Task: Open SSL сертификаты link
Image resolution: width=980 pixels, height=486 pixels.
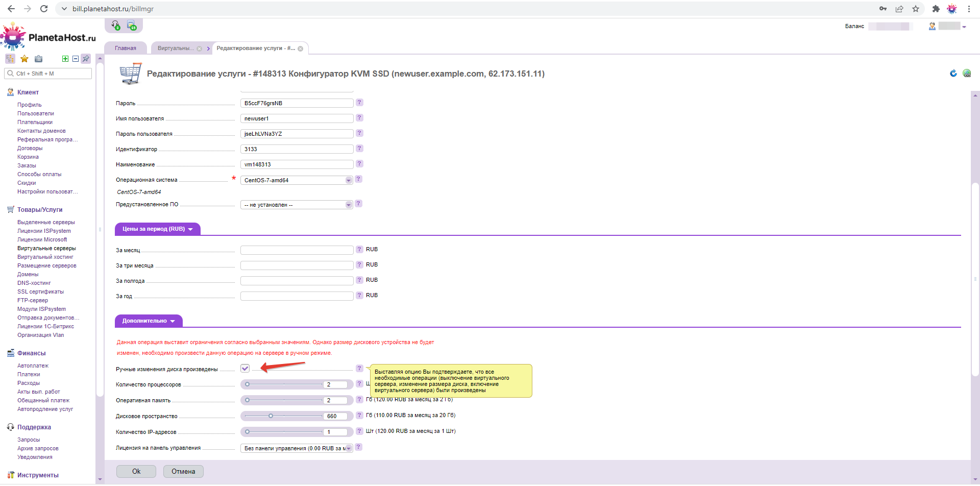Action: [41, 292]
